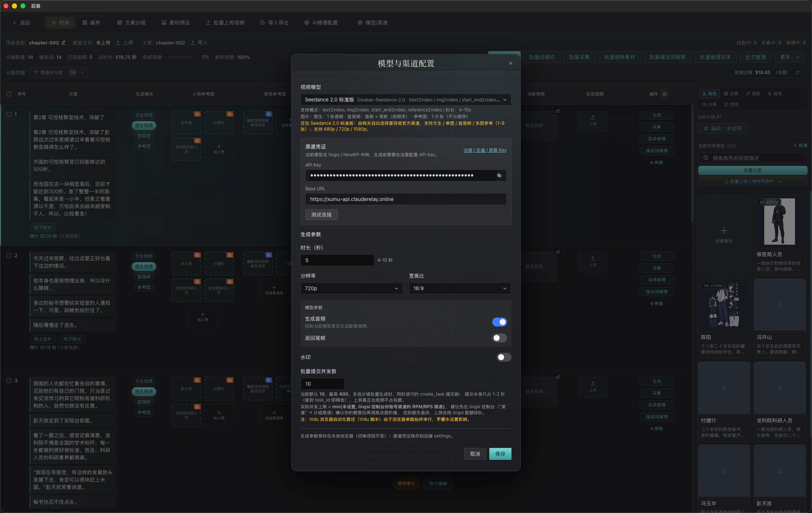812x513 pixels.
Task: Click the edit pencil next to chapter-002
Action: (x=64, y=43)
